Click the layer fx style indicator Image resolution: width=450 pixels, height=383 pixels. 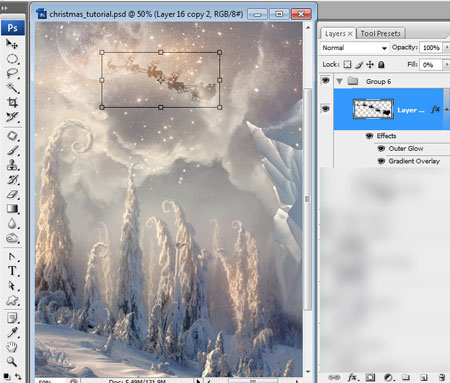click(x=435, y=109)
